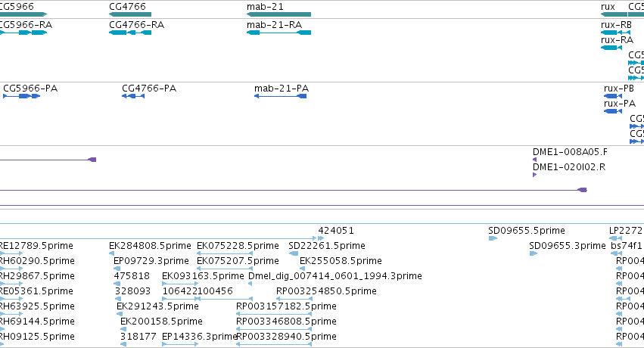This screenshot has height=348, width=644.
Task: Click the RP003346808.5prime label
Action: point(286,322)
